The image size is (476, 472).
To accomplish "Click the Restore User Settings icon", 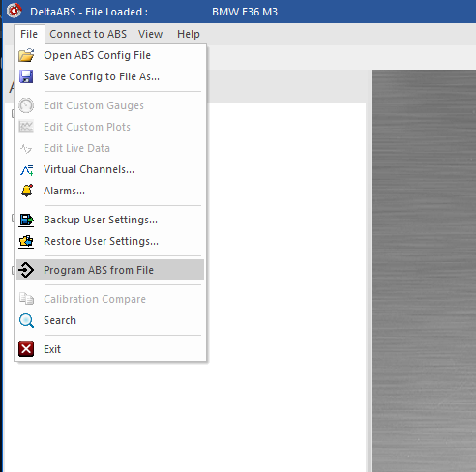I will click(26, 241).
